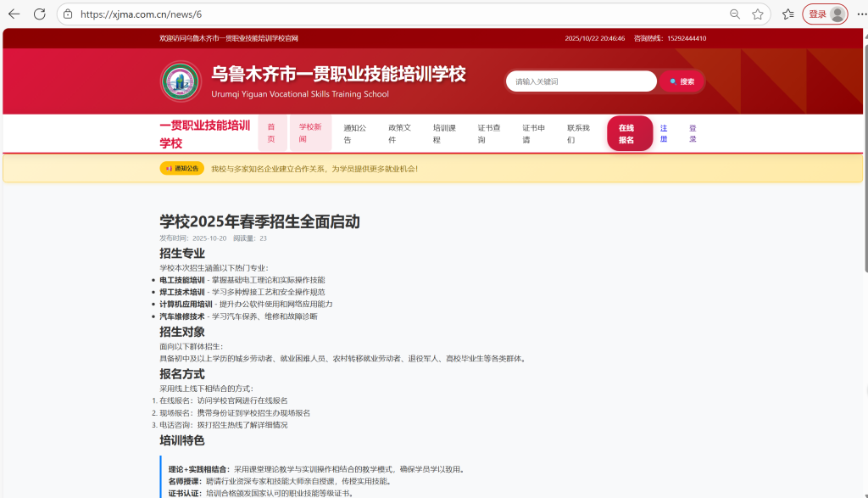Click the 注册 register link
This screenshot has width=868, height=498.
coord(664,133)
